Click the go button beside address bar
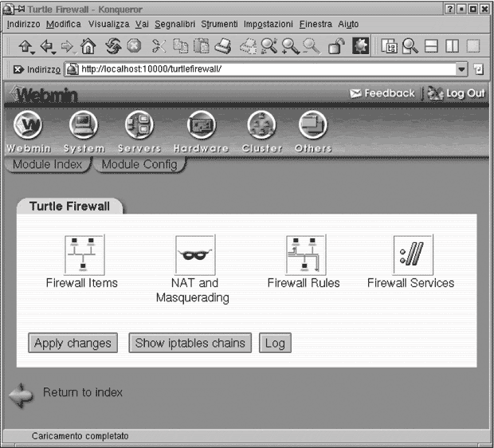 click(479, 69)
